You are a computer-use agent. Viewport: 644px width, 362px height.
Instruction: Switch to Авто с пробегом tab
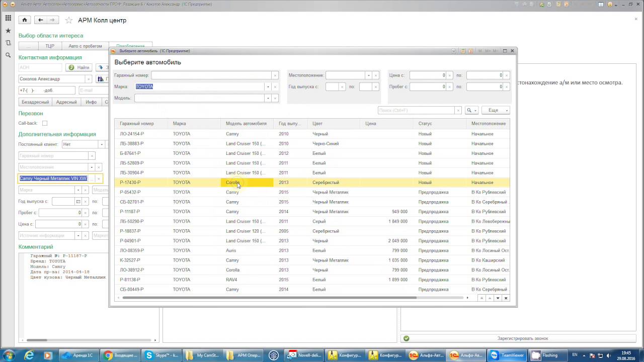coord(85,46)
